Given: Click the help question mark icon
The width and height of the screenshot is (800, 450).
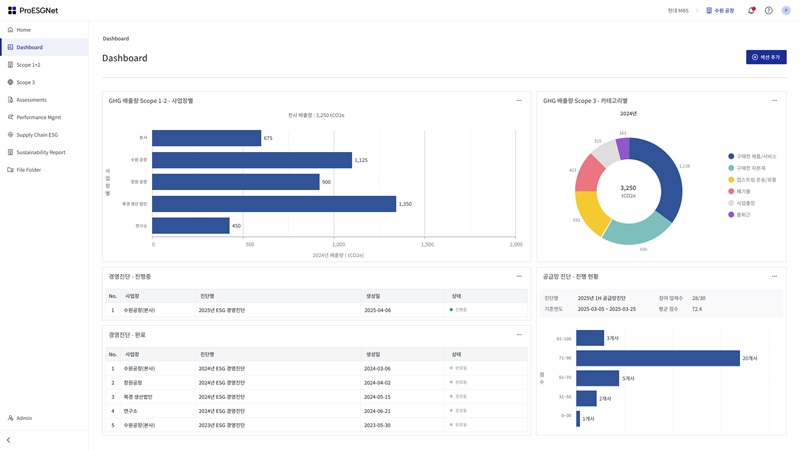Looking at the screenshot, I should click(769, 10).
